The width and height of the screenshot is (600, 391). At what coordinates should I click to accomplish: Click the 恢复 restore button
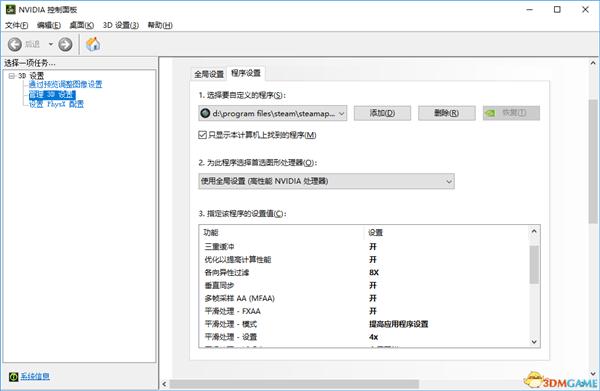511,113
